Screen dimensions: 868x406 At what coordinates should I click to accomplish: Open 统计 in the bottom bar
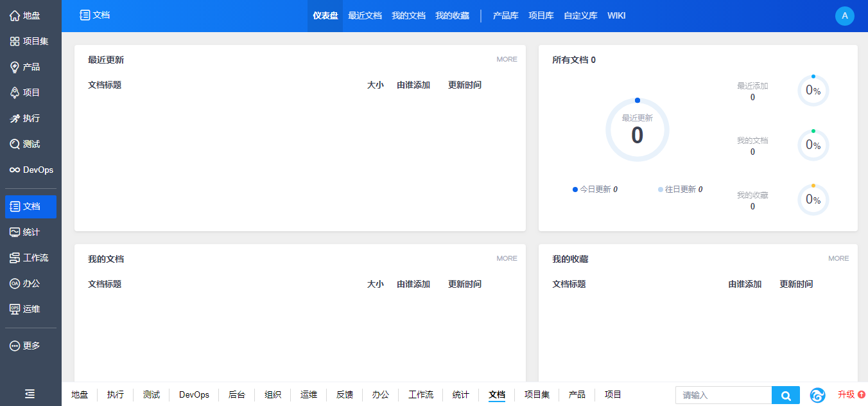pos(461,394)
